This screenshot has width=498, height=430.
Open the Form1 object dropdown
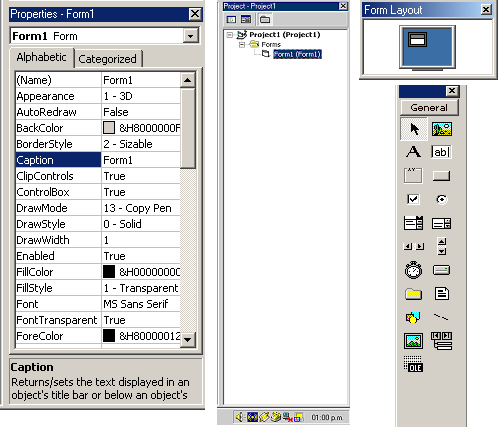[x=191, y=36]
